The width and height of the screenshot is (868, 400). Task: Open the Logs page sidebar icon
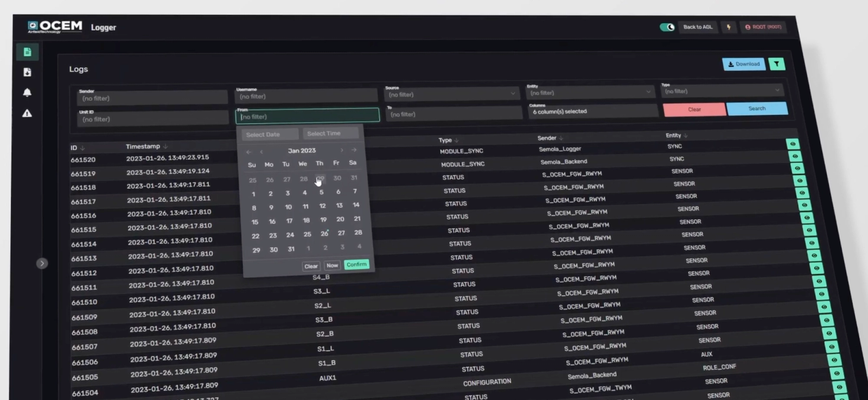27,52
